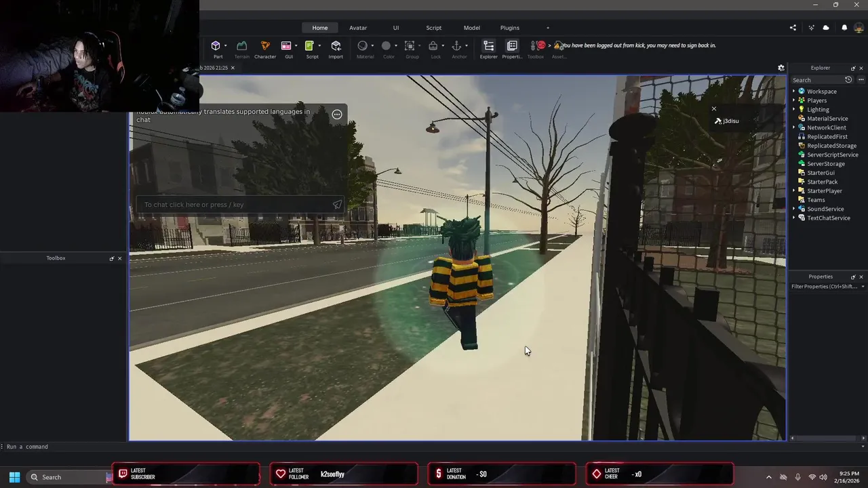Select NetworkClient in Explorer

pyautogui.click(x=826, y=127)
